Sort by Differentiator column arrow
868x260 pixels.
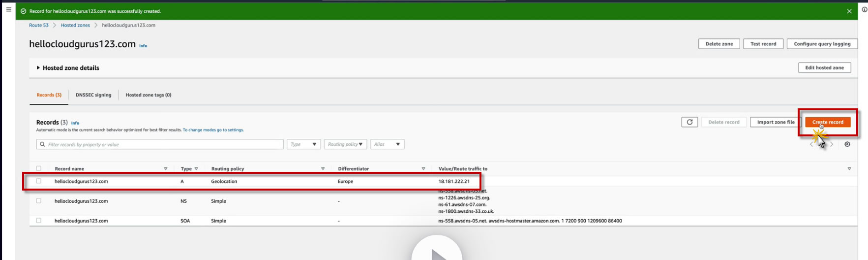pyautogui.click(x=423, y=169)
